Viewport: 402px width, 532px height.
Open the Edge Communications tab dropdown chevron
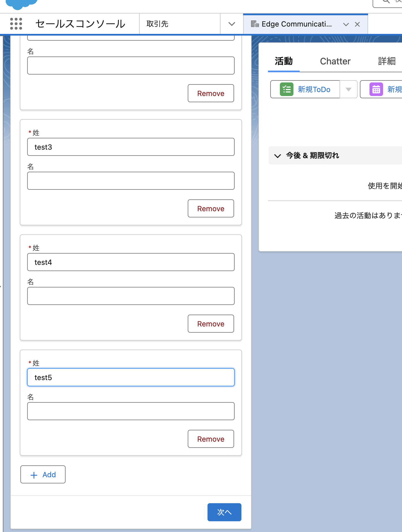[346, 24]
